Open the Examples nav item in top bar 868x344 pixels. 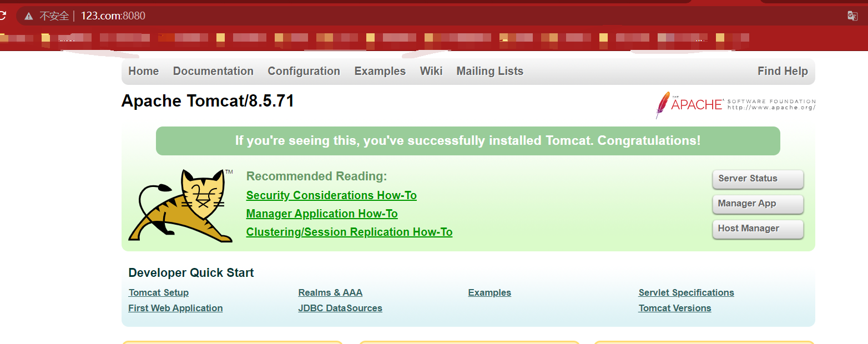pos(380,71)
